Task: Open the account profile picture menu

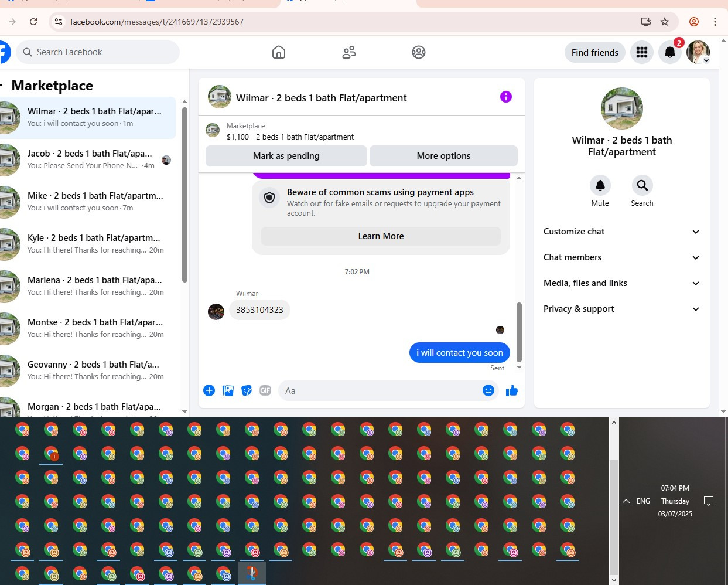Action: coord(698,52)
